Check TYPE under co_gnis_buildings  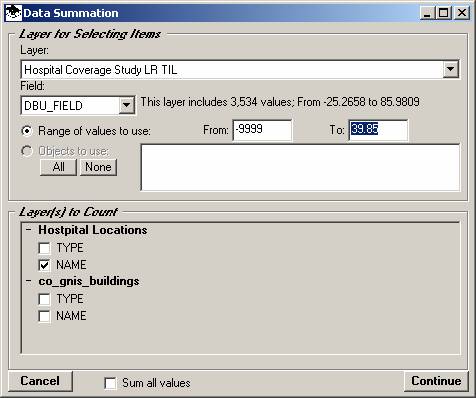(x=44, y=299)
